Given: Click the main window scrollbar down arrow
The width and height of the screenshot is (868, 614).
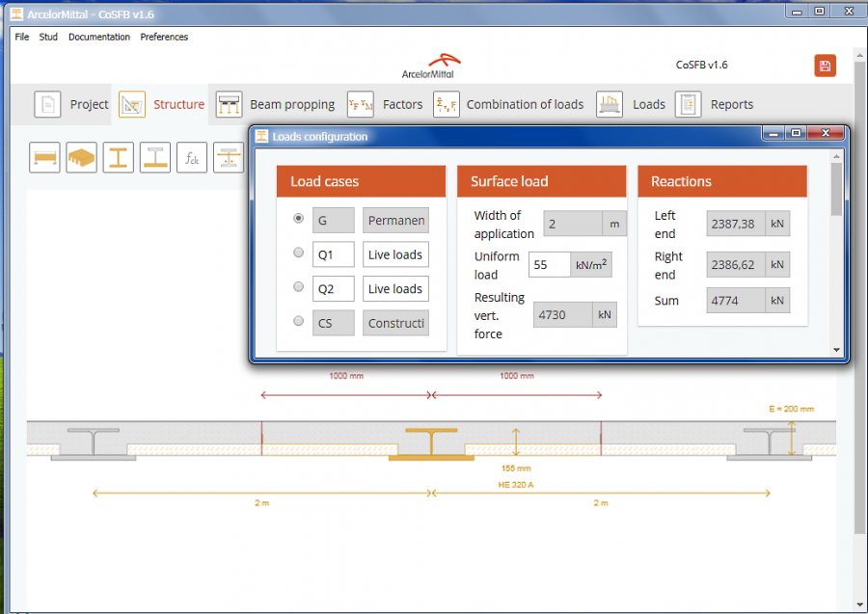Looking at the screenshot, I should [859, 604].
